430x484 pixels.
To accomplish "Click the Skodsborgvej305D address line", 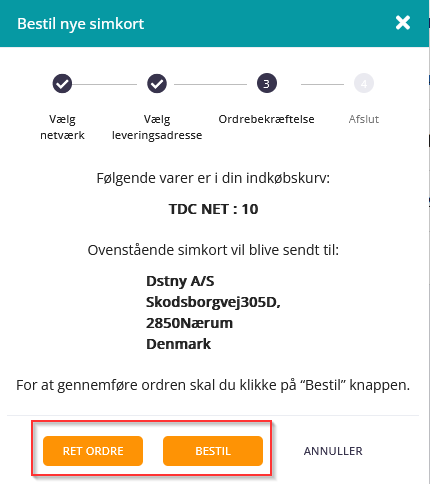I will pos(213,302).
